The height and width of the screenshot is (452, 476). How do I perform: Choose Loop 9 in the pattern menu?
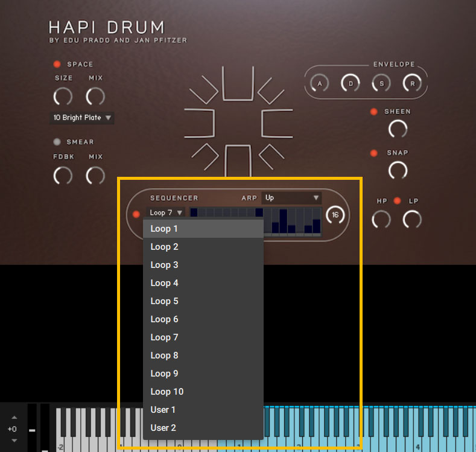click(203, 374)
